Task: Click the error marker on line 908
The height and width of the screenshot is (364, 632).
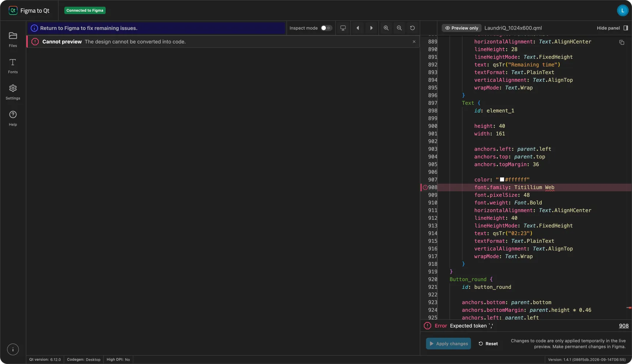Action: [425, 187]
